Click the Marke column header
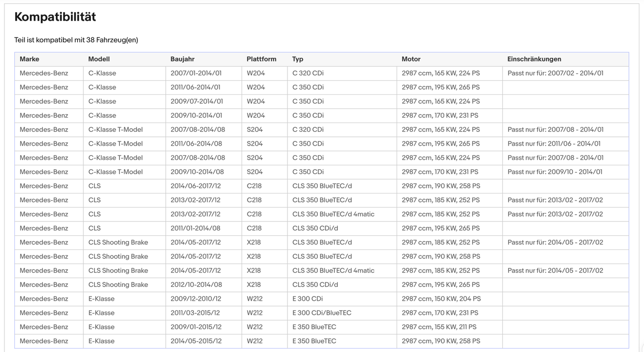This screenshot has height=352, width=644. 29,59
